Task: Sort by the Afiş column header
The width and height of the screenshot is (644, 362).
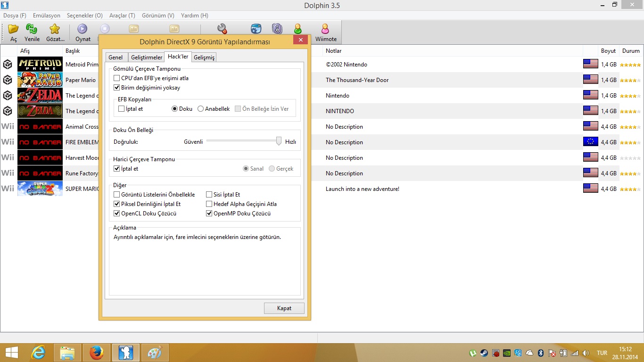Action: 40,50
